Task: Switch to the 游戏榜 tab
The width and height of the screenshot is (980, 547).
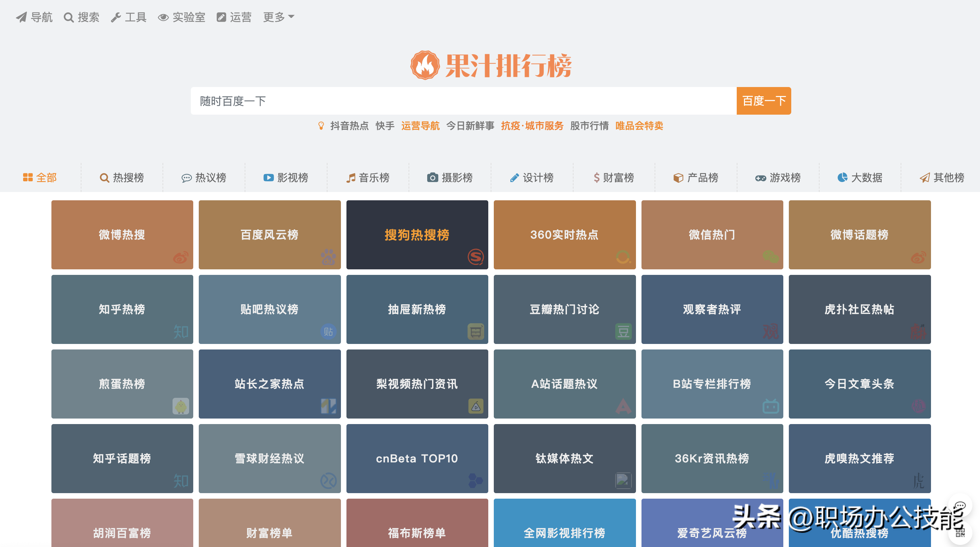Action: click(x=777, y=178)
